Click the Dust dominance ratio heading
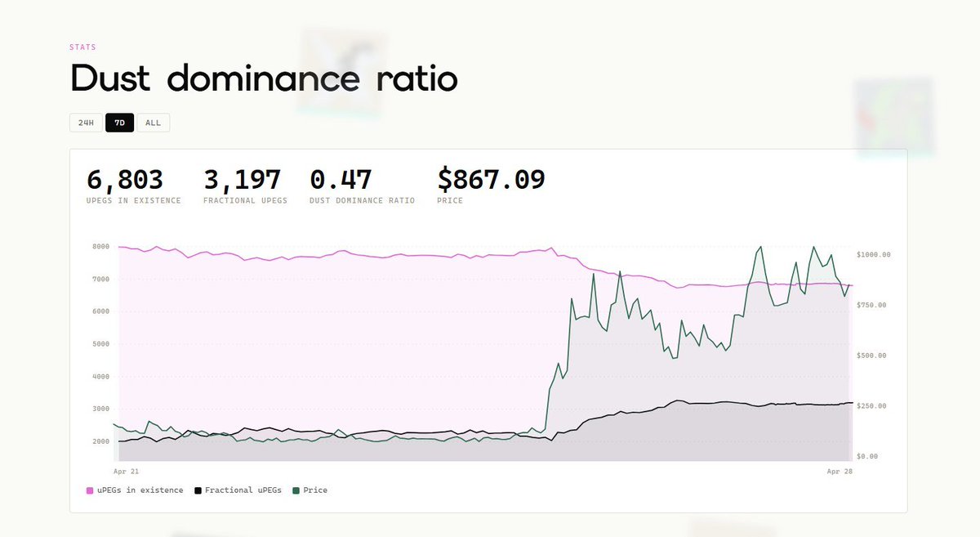This screenshot has width=980, height=537. pyautogui.click(x=264, y=79)
